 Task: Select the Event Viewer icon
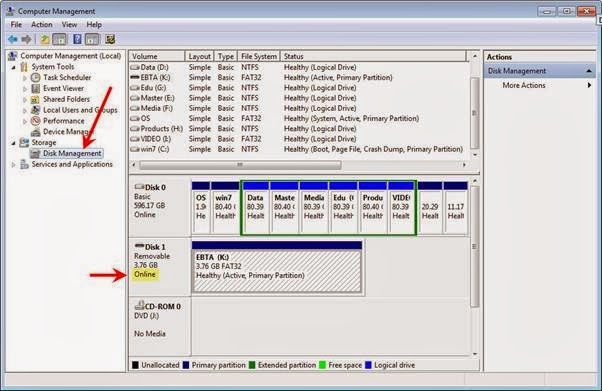point(35,88)
